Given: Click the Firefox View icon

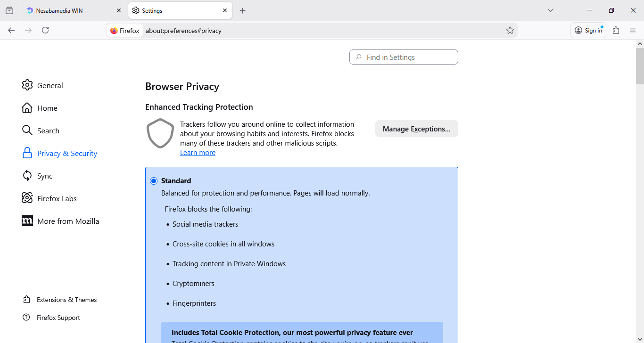Looking at the screenshot, I should click(x=9, y=10).
